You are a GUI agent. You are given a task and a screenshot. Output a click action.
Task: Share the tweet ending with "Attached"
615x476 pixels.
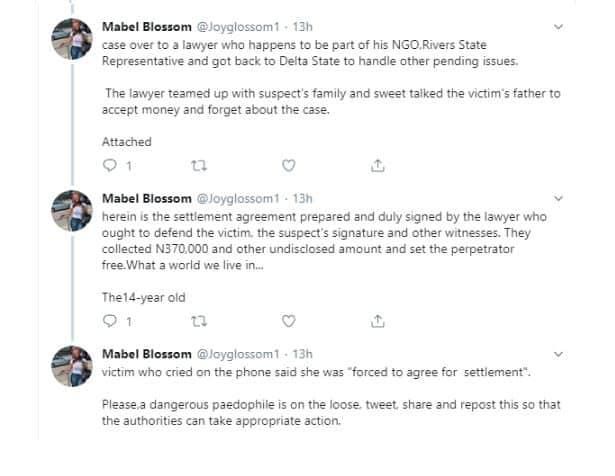click(378, 165)
